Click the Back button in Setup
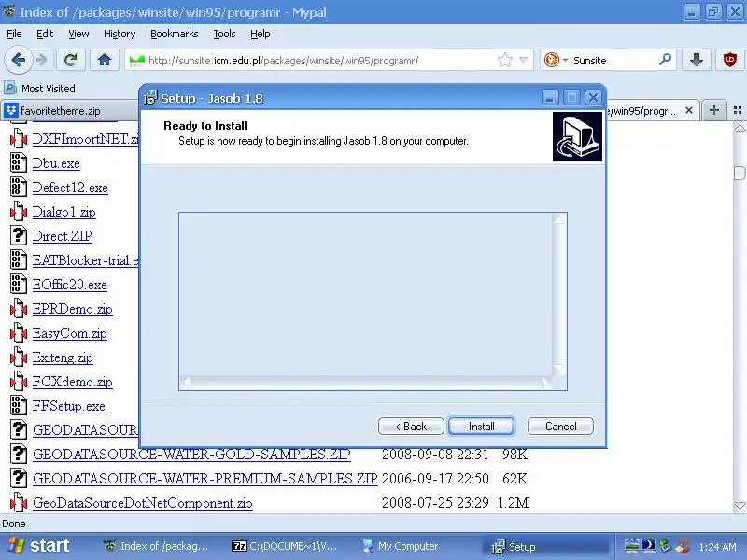 point(411,427)
